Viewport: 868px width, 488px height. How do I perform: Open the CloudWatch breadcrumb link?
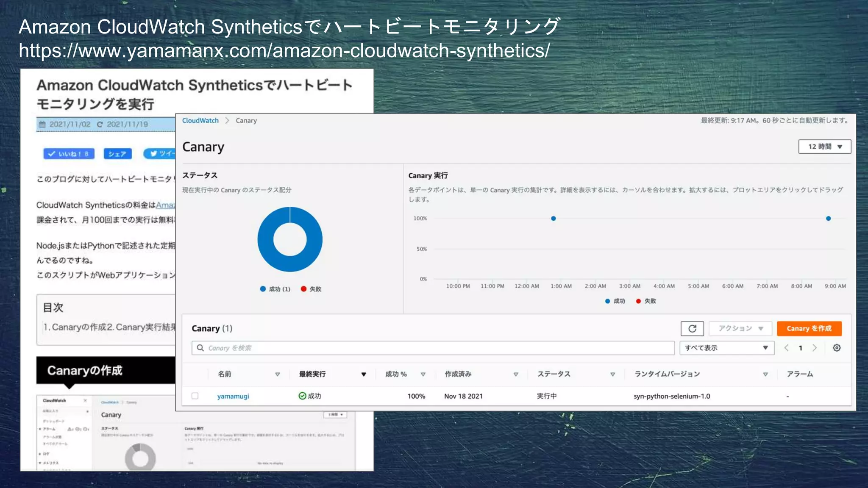coord(200,120)
